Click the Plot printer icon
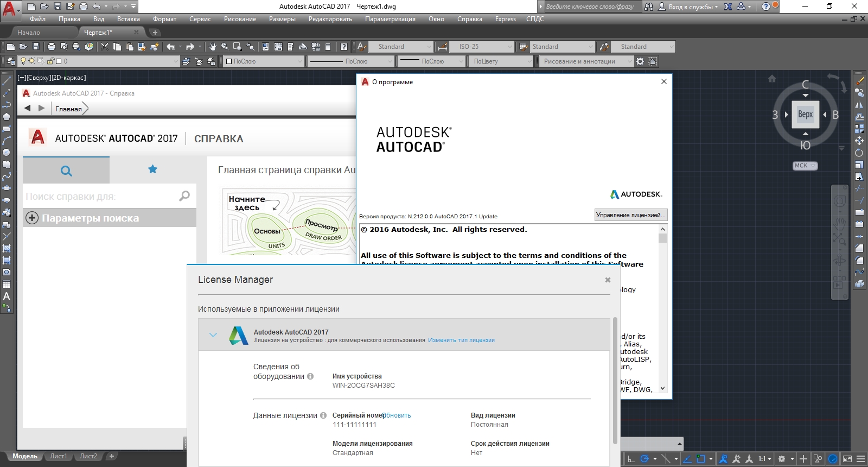868x467 pixels. [x=52, y=47]
